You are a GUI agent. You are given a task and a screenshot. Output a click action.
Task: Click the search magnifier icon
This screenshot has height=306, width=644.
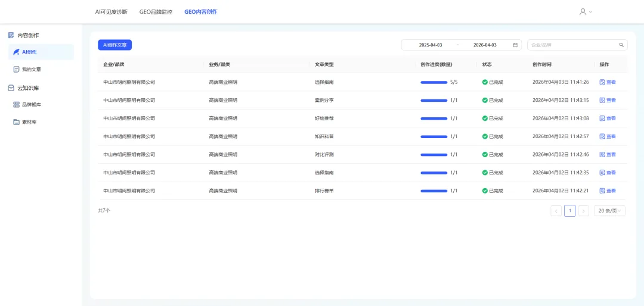pos(621,45)
